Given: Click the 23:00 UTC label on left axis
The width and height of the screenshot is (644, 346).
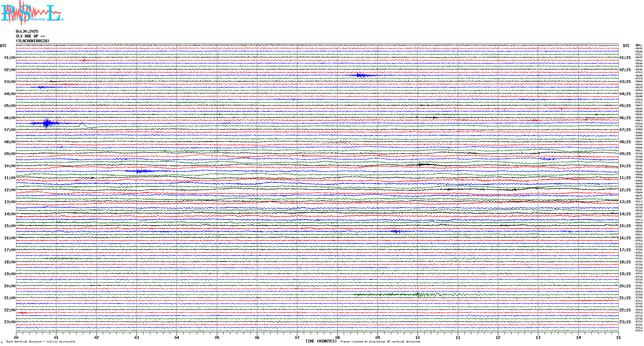Looking at the screenshot, I should coord(10,322).
